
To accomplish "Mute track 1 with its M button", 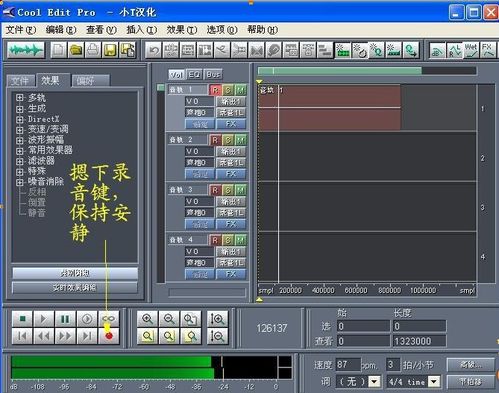I will [x=241, y=90].
